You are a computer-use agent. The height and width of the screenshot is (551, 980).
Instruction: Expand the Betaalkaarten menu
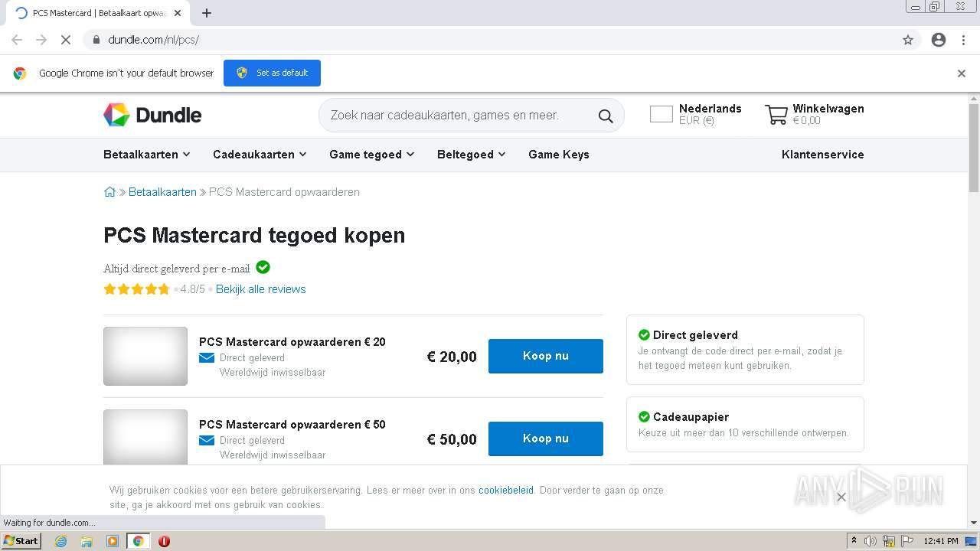pos(147,155)
